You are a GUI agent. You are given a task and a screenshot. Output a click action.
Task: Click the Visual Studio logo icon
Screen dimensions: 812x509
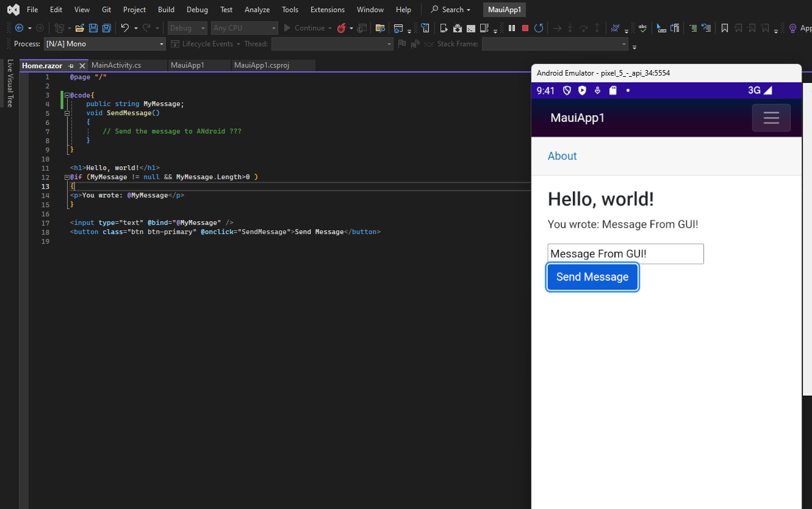[x=13, y=10]
